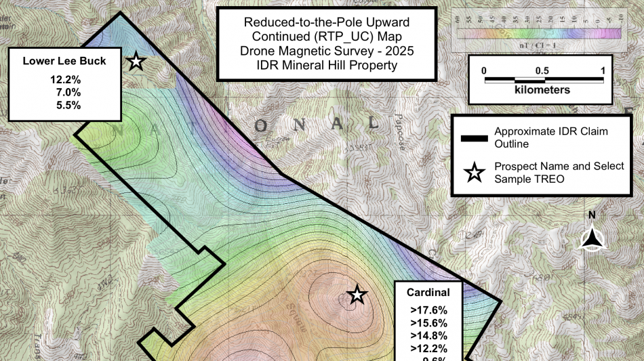Click 'Prospect Name and Select Sample TREO' text

pyautogui.click(x=559, y=172)
